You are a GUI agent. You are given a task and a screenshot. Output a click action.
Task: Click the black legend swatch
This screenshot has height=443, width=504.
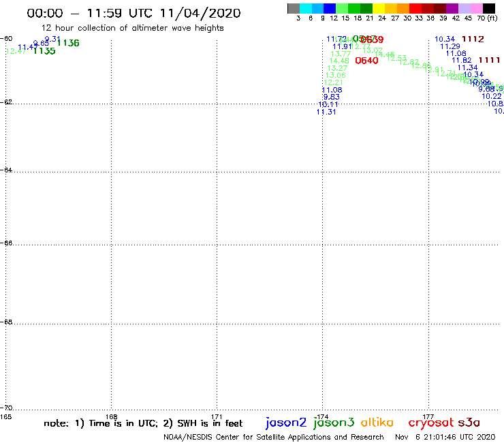tap(489, 8)
